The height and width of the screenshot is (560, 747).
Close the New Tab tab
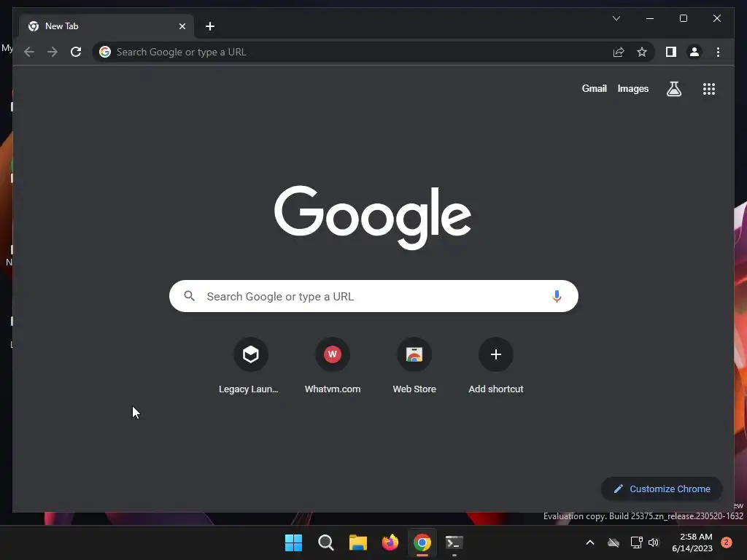(182, 26)
